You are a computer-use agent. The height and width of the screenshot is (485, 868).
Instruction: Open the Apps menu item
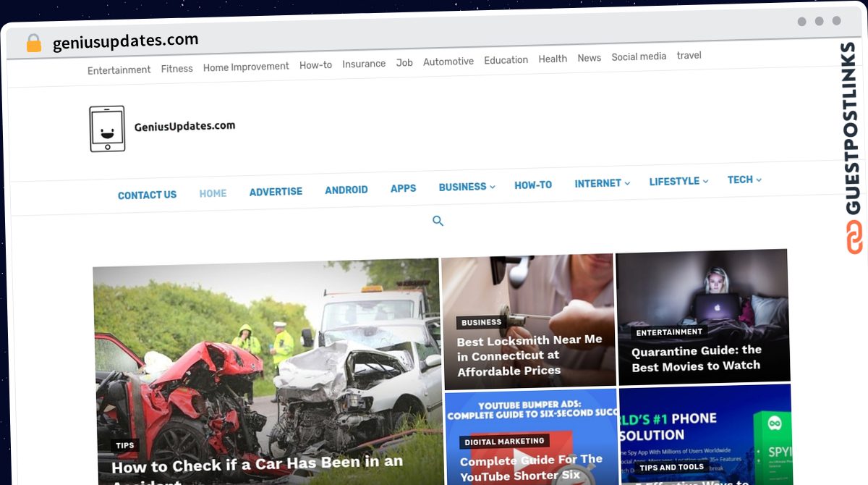pos(403,188)
